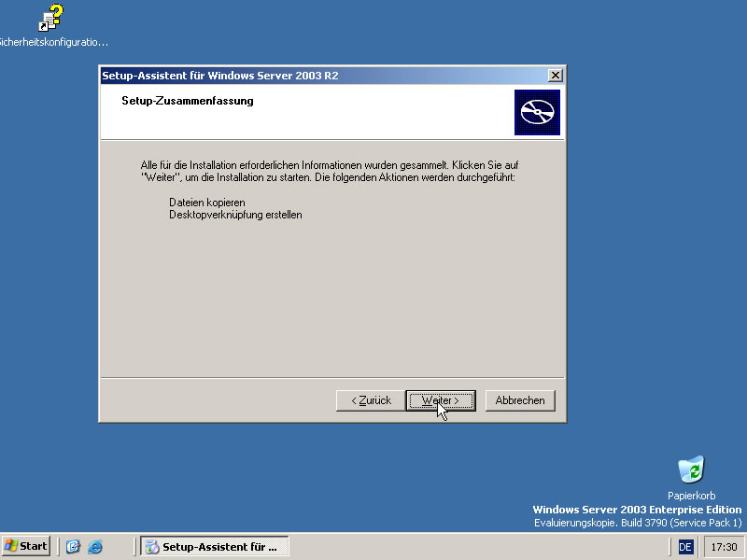
Task: Select the Papierkorb recycle bin icon
Action: point(691,469)
